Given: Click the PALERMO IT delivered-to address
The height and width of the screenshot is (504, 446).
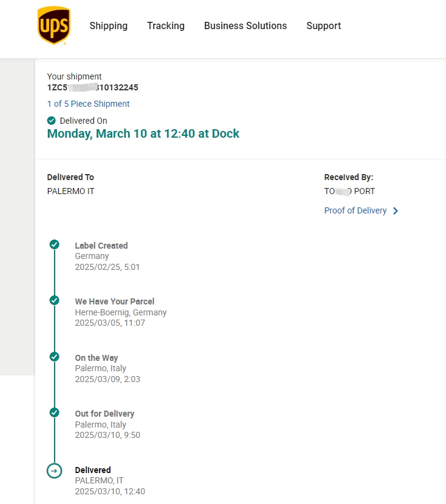Looking at the screenshot, I should (71, 191).
